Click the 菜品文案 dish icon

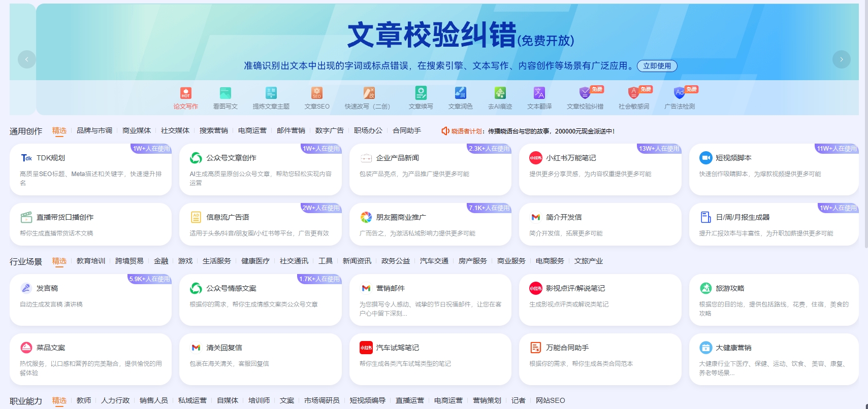pos(26,348)
